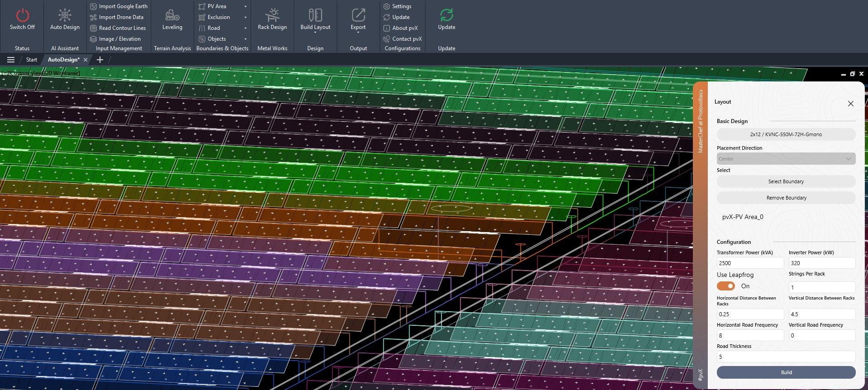The image size is (868, 390).
Task: Open the Placement Direction dropdown
Action: click(786, 159)
